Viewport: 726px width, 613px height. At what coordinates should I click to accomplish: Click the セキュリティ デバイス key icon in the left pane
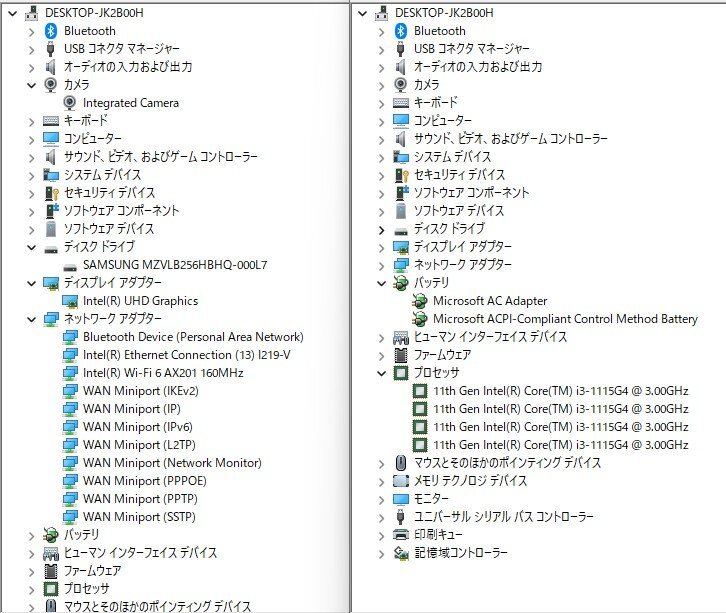(x=51, y=193)
